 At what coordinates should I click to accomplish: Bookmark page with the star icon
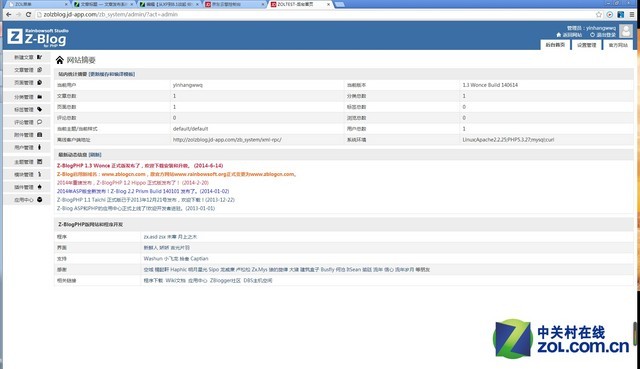[599, 14]
